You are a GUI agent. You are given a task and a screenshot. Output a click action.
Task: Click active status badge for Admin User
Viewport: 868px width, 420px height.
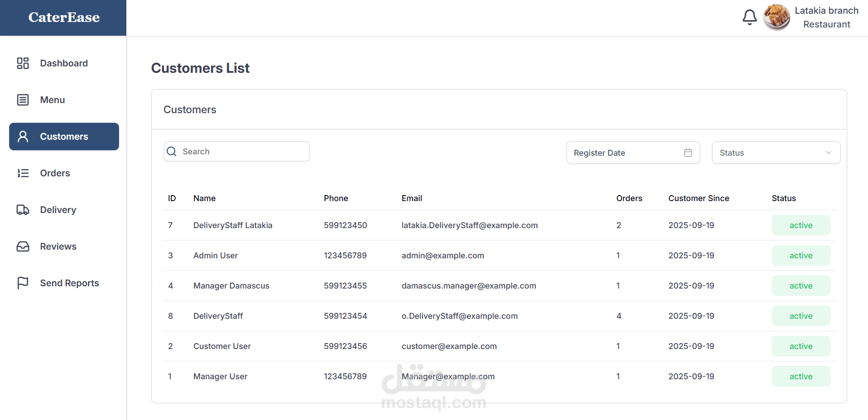pyautogui.click(x=801, y=256)
